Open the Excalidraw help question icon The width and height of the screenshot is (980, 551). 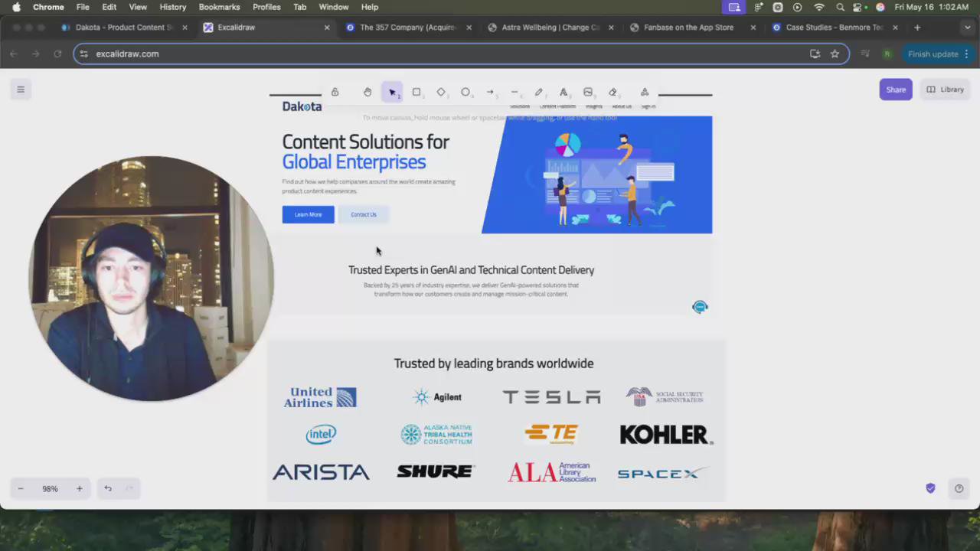coord(959,488)
